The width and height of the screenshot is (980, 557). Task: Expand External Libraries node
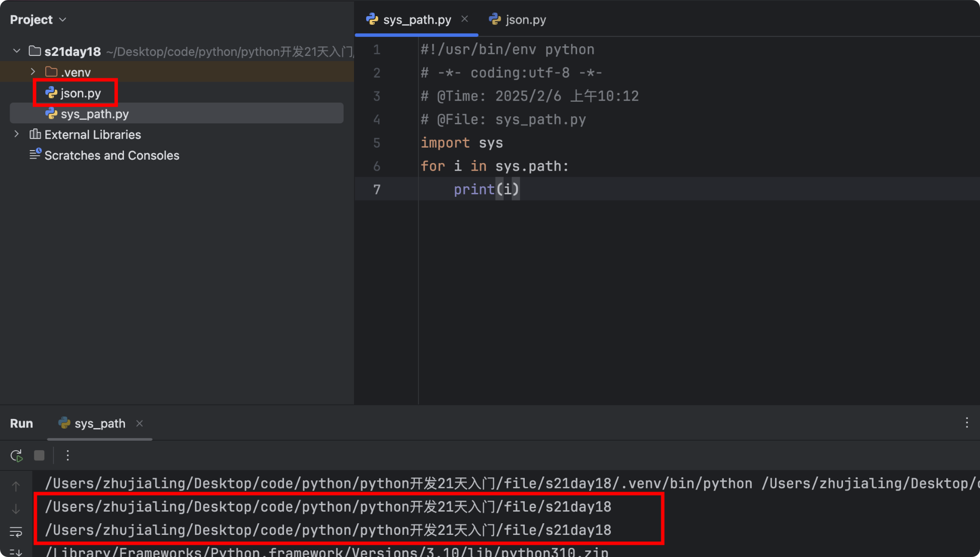point(17,134)
